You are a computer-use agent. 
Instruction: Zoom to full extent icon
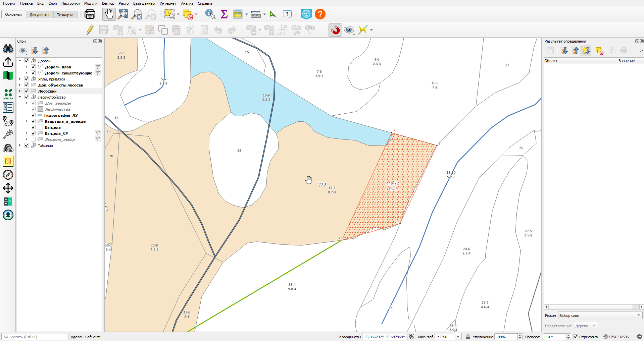click(123, 14)
